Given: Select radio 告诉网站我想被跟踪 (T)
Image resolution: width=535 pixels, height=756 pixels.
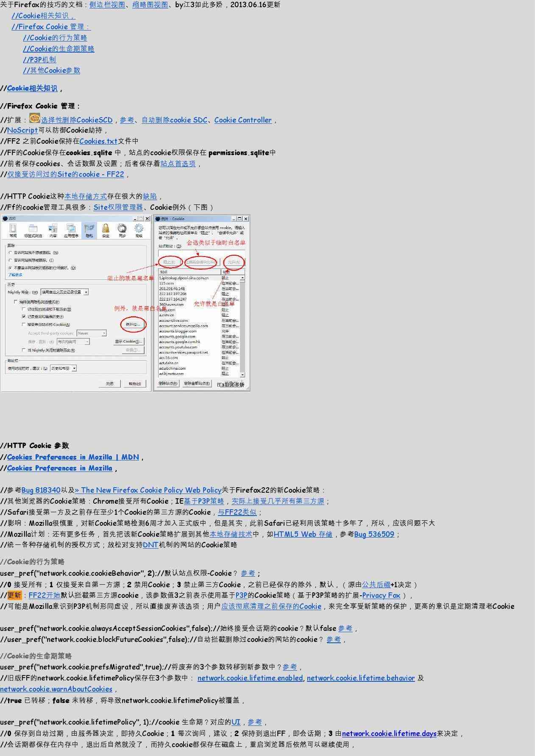Looking at the screenshot, I should click(11, 260).
